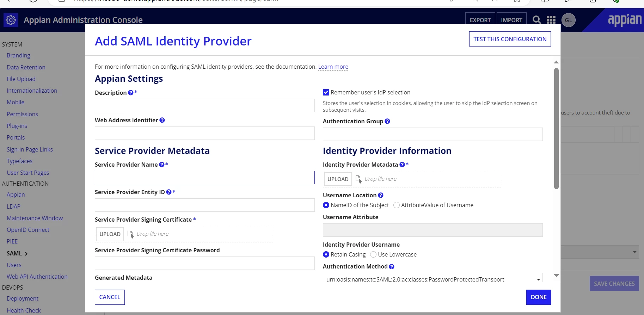
Task: Click the Appian logo
Action: [x=625, y=20]
